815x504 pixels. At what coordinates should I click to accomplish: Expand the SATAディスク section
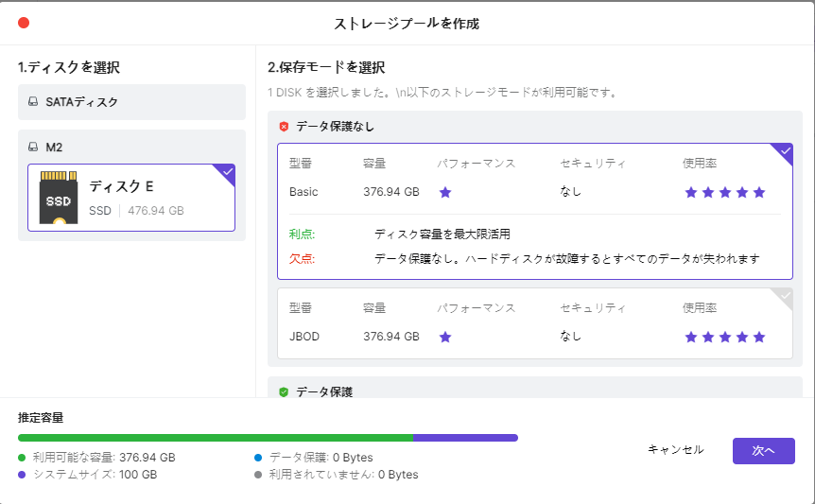[x=131, y=102]
